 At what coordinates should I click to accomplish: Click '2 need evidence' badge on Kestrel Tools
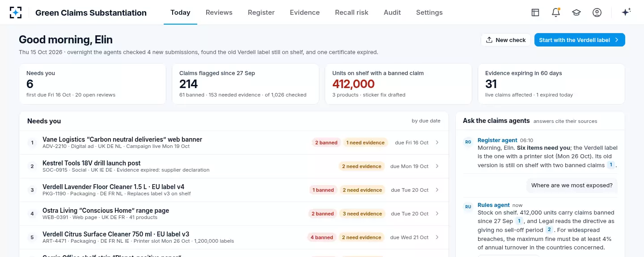pyautogui.click(x=362, y=166)
